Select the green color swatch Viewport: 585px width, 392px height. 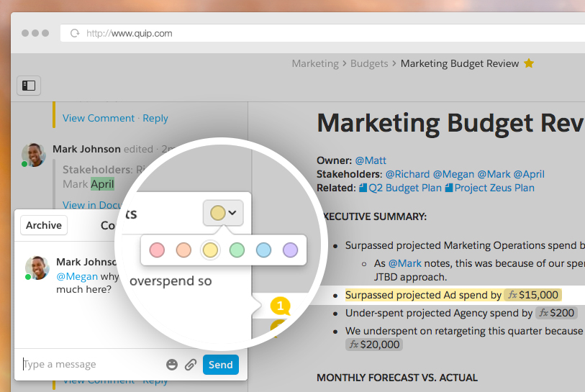tap(237, 250)
